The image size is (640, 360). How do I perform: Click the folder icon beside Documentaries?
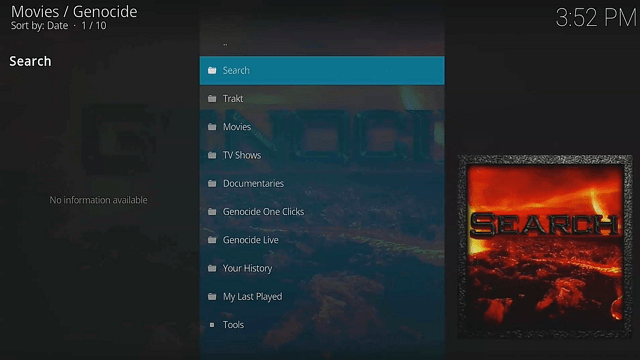[x=212, y=184]
